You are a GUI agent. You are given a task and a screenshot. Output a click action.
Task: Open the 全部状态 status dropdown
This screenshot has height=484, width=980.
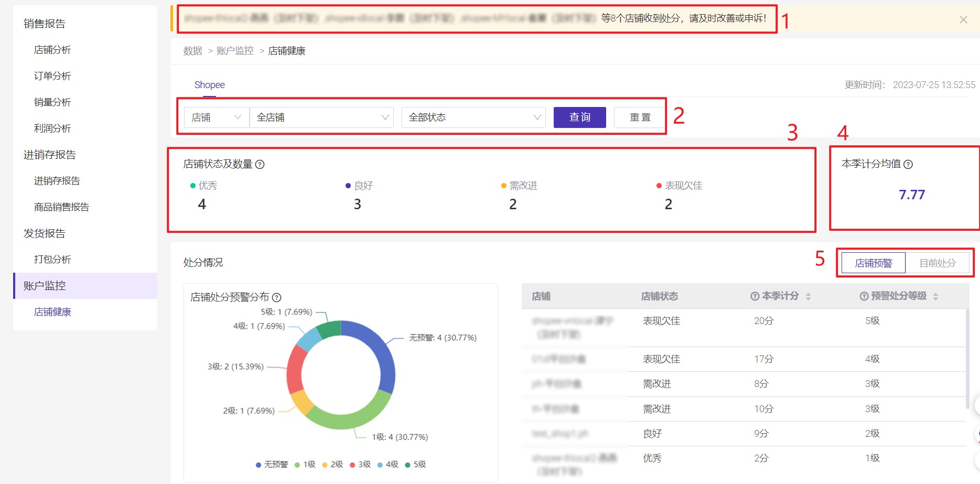click(x=473, y=117)
